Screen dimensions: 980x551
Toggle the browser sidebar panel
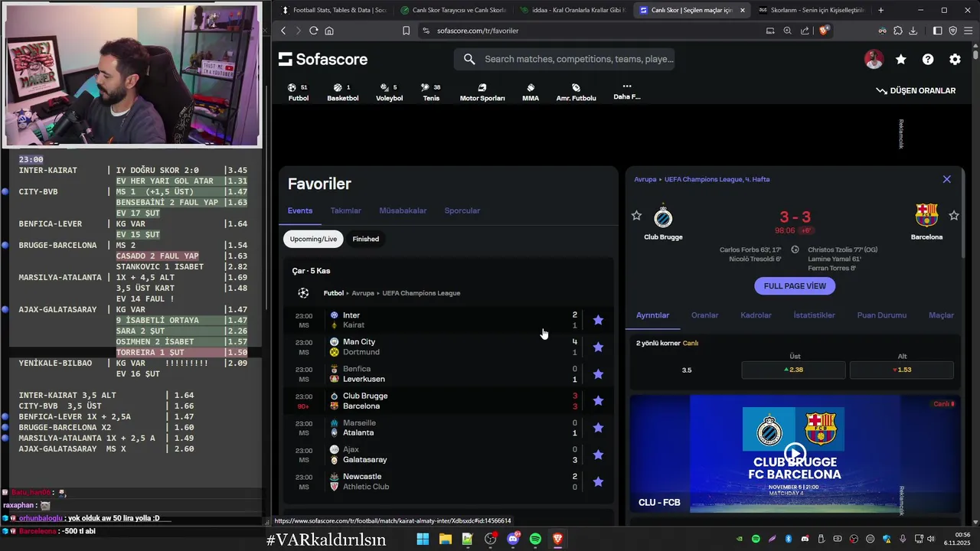click(937, 31)
